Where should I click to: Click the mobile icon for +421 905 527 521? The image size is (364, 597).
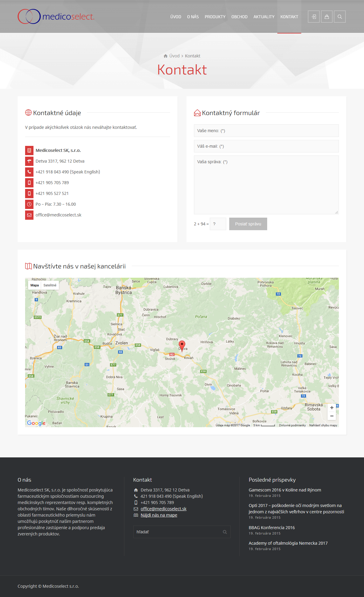coord(29,193)
